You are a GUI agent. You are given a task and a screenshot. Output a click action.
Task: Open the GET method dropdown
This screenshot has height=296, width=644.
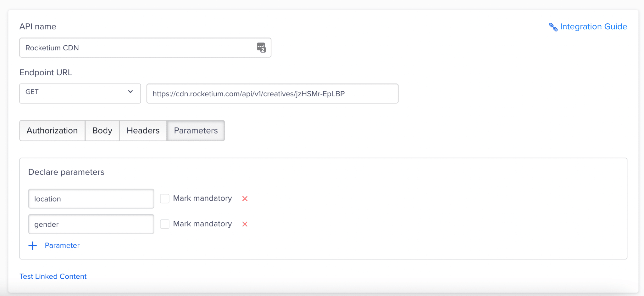point(80,93)
